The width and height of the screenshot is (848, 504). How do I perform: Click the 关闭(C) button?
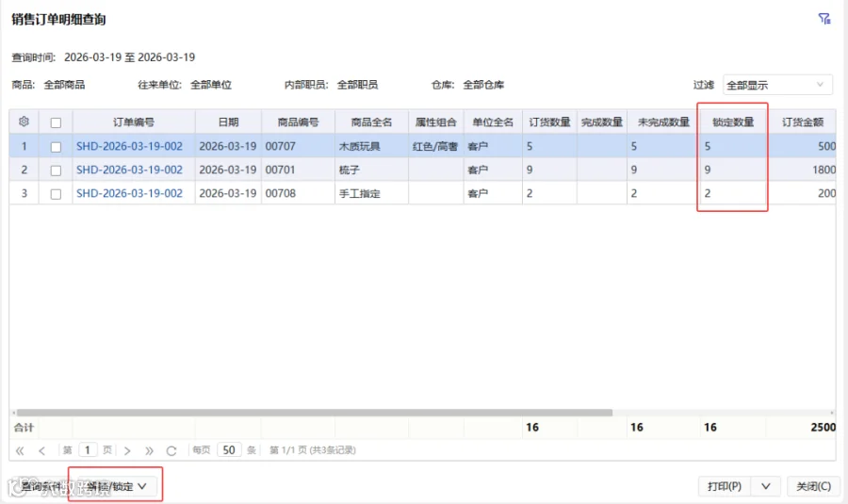pos(813,486)
